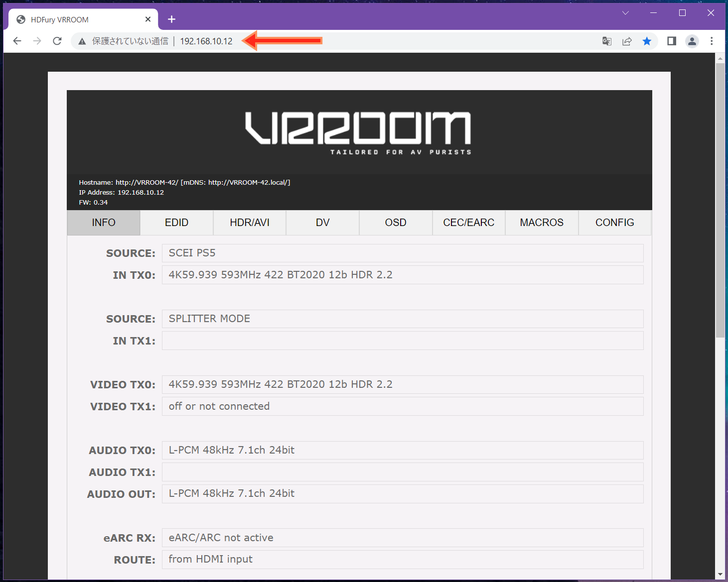Click the VIDEO TX0 value field
The width and height of the screenshot is (728, 582).
point(403,384)
